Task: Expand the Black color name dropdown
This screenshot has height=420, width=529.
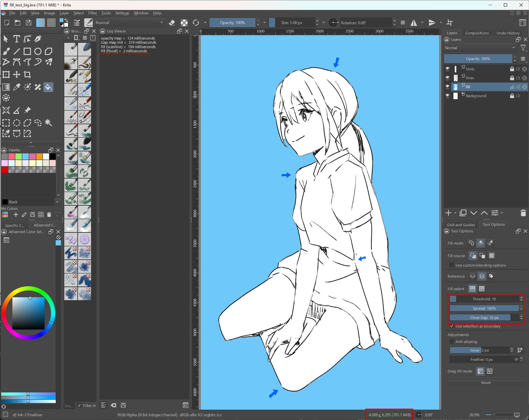Action: point(57,202)
